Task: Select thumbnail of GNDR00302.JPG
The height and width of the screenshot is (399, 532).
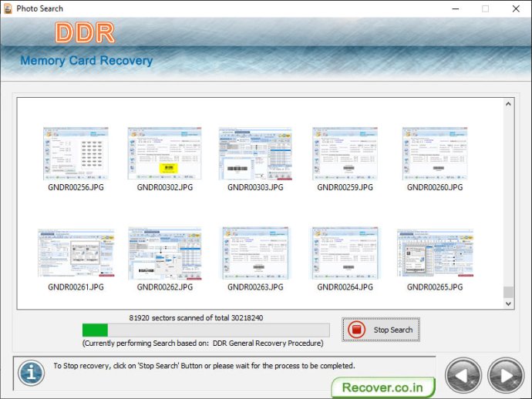Action: [164, 153]
